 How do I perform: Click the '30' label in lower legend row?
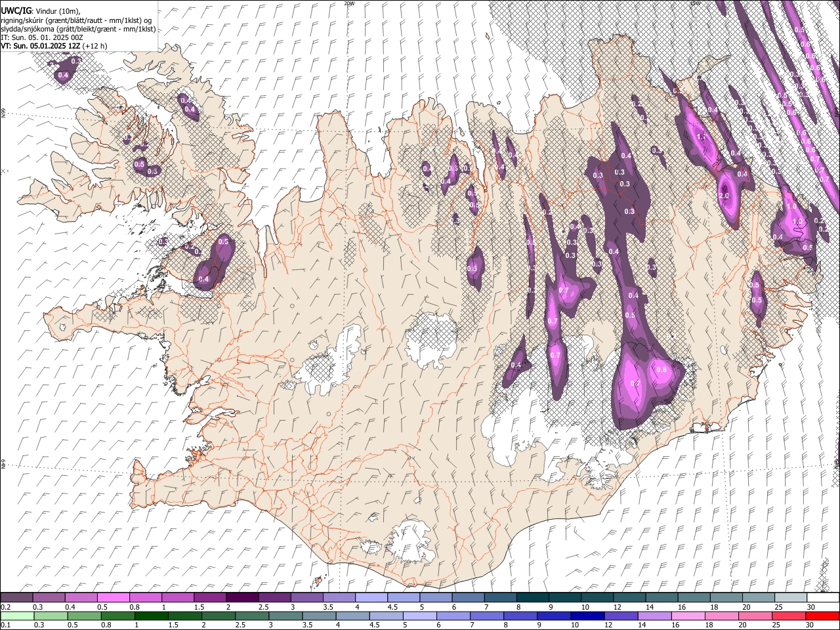coord(811,625)
